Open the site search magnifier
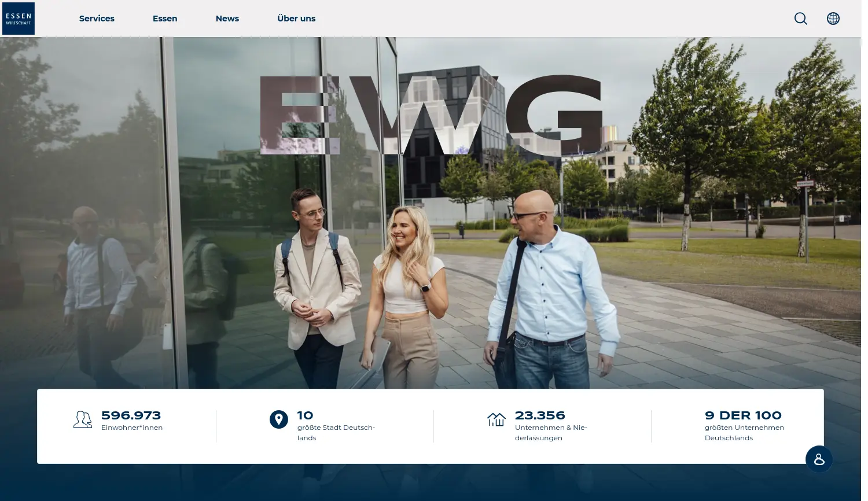This screenshot has width=868, height=501. pos(801,18)
